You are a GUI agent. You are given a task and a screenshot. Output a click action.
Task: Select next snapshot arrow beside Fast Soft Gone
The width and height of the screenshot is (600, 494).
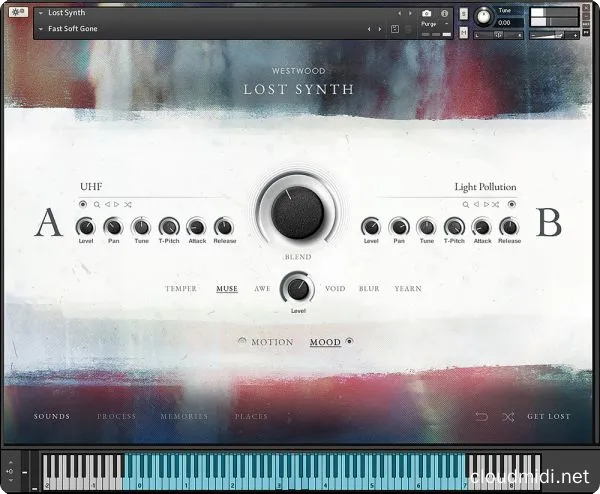(x=380, y=29)
